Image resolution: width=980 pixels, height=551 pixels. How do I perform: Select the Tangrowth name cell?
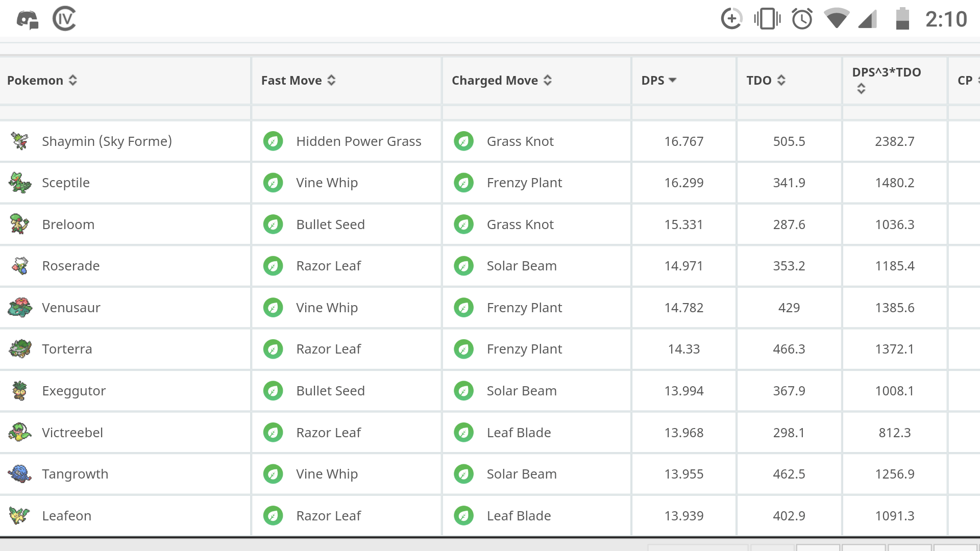coord(75,474)
